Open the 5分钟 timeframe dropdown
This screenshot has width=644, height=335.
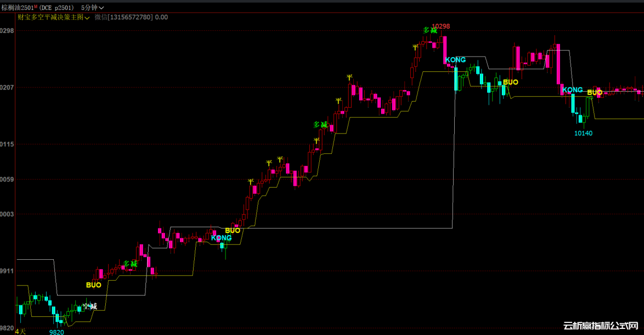(92, 8)
